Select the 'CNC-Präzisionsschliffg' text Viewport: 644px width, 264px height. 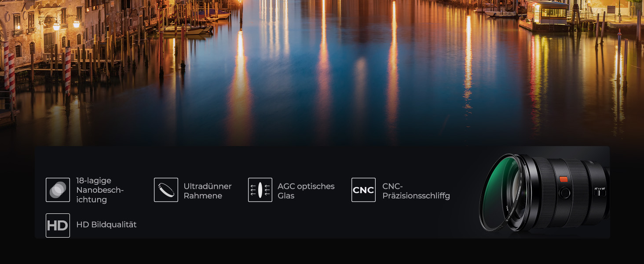click(416, 191)
